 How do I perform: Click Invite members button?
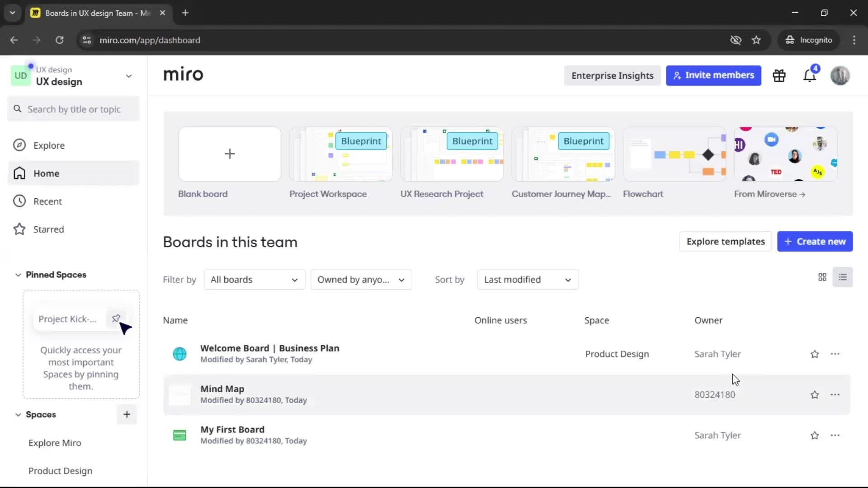(713, 75)
